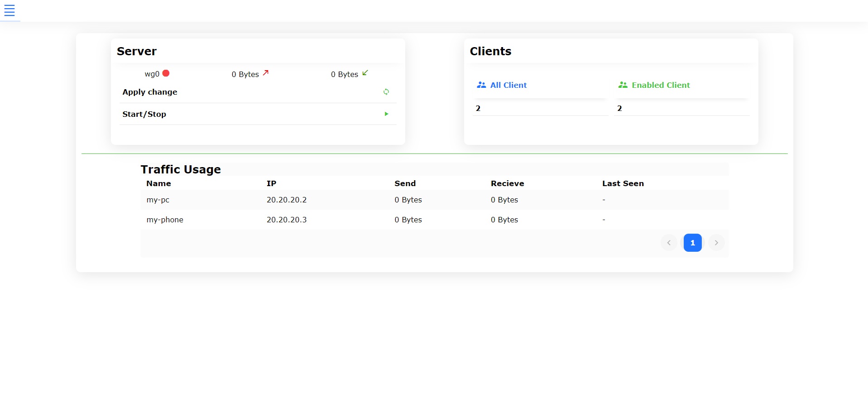Click the Name column header
The height and width of the screenshot is (408, 868).
[x=158, y=183]
